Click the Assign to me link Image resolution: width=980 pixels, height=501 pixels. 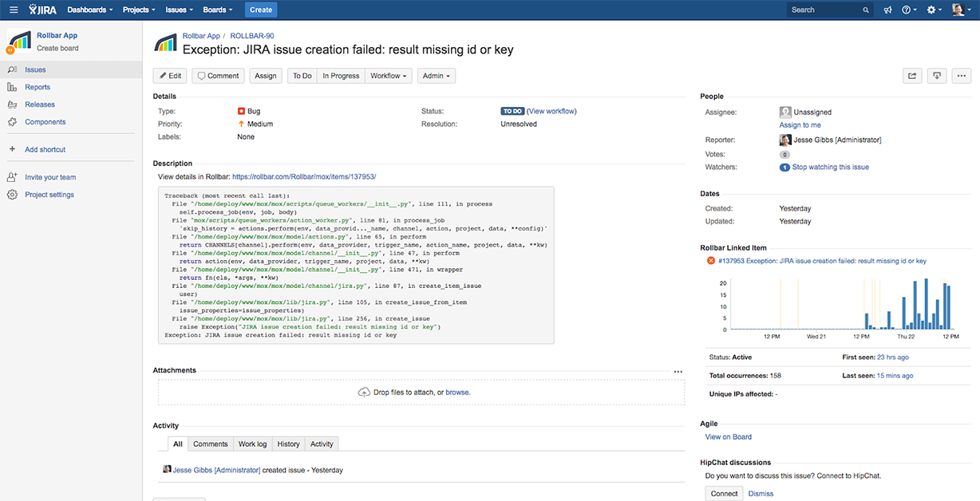click(x=800, y=125)
